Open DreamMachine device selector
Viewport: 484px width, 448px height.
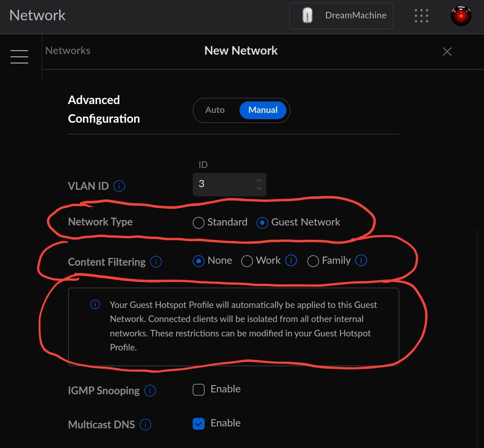341,16
